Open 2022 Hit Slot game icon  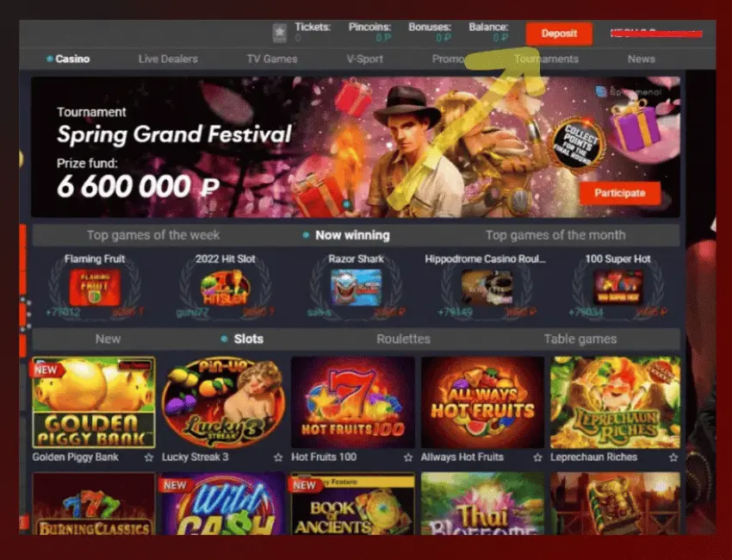tap(226, 288)
